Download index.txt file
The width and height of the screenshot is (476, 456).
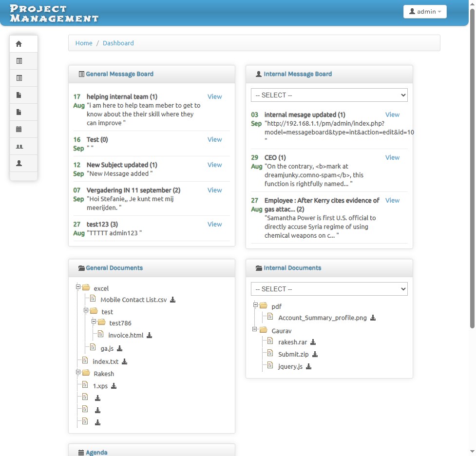[124, 361]
